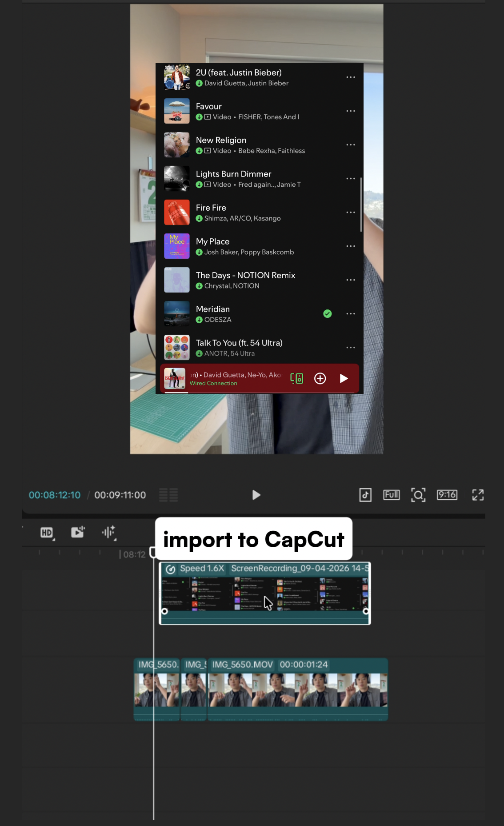Viewport: 504px width, 826px height.
Task: Open the 9:16 aspect ratio selector
Action: pos(447,495)
